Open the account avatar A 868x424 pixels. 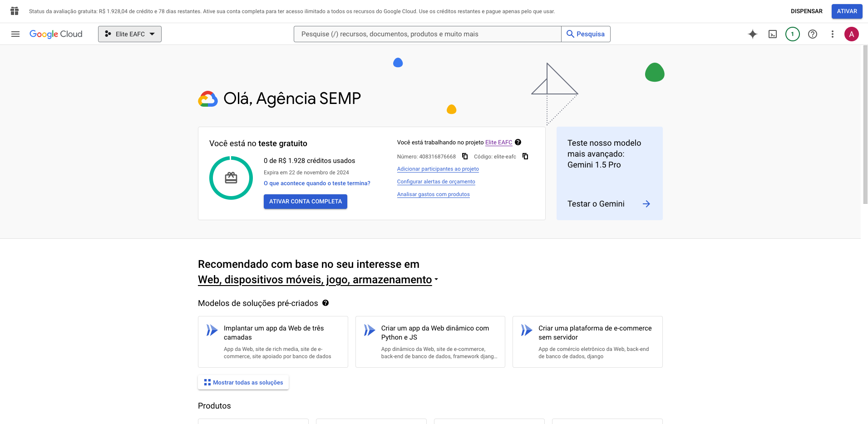[x=852, y=34]
